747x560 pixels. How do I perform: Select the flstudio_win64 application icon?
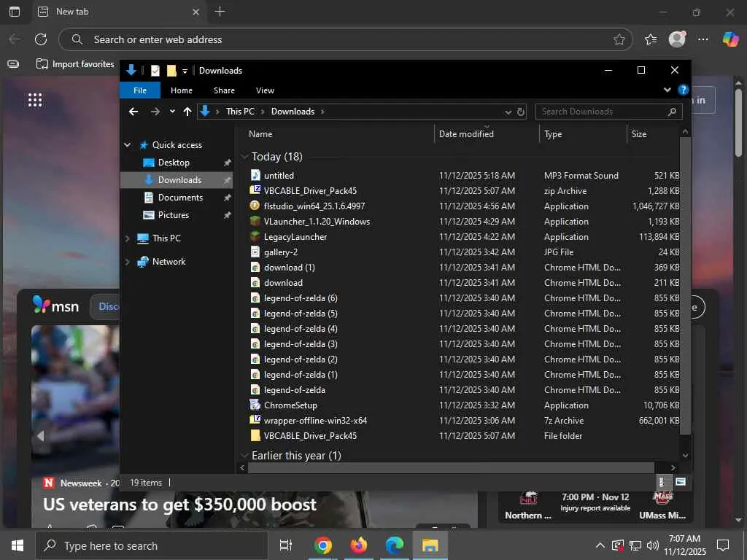pos(255,206)
